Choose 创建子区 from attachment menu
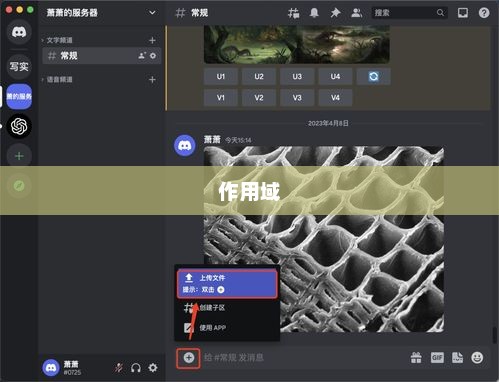Image resolution: width=499 pixels, height=382 pixels. 227,308
